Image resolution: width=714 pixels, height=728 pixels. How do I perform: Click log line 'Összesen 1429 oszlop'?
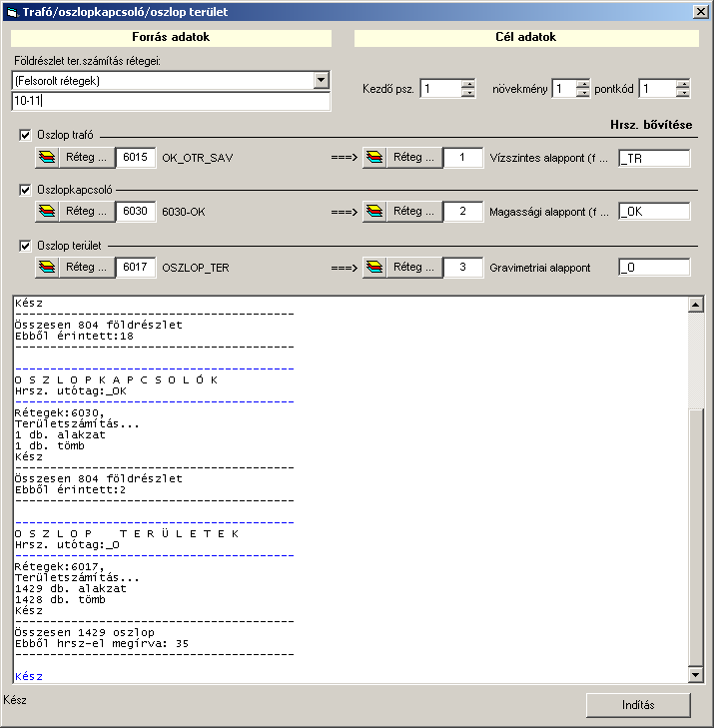[x=85, y=632]
